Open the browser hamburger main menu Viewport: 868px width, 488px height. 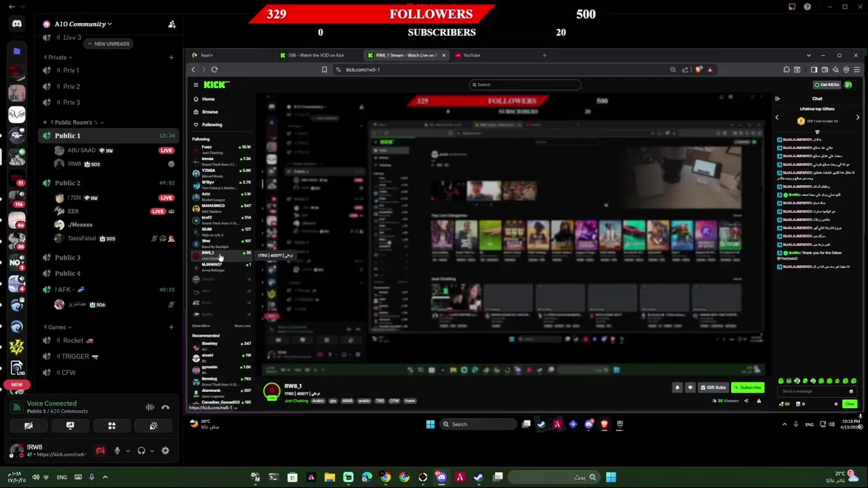tap(857, 69)
